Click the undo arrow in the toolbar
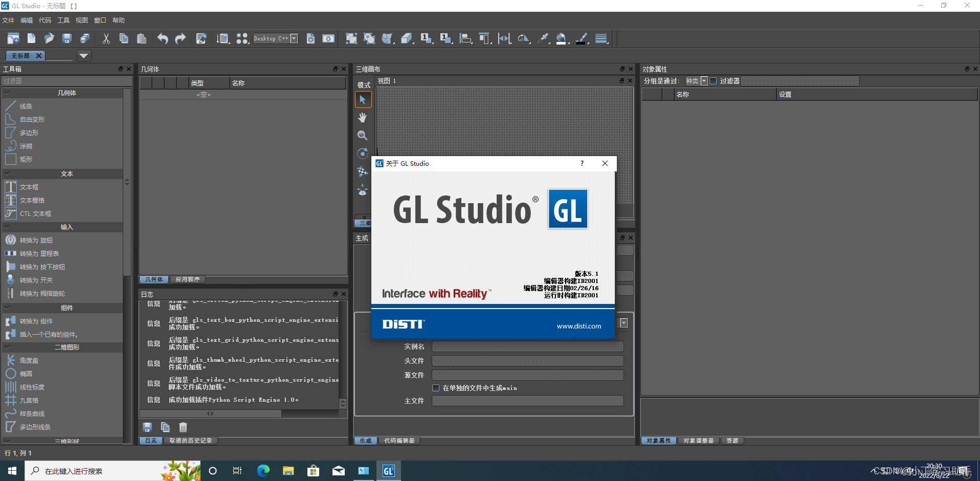This screenshot has width=980, height=481. click(x=163, y=38)
